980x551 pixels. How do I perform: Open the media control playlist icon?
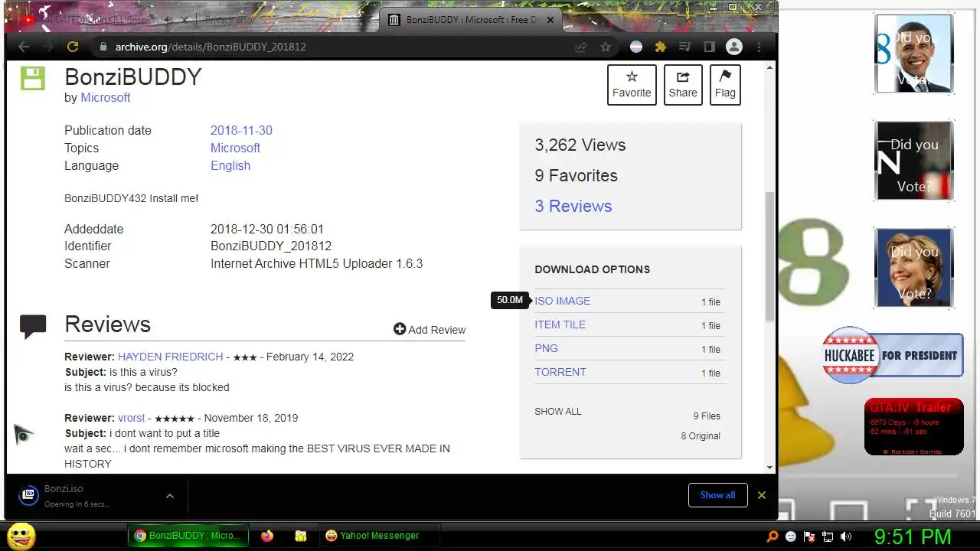685,47
